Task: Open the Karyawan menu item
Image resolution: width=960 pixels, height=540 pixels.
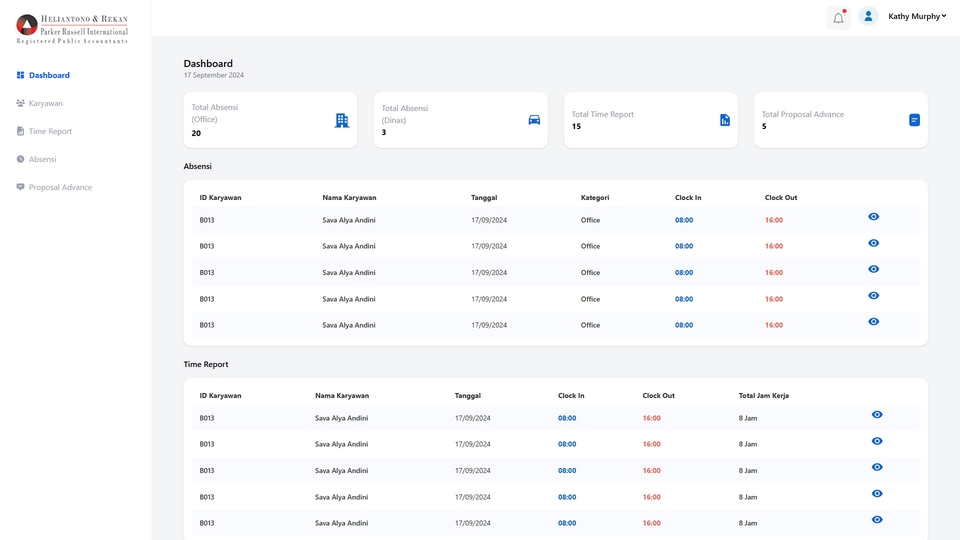Action: (x=45, y=103)
